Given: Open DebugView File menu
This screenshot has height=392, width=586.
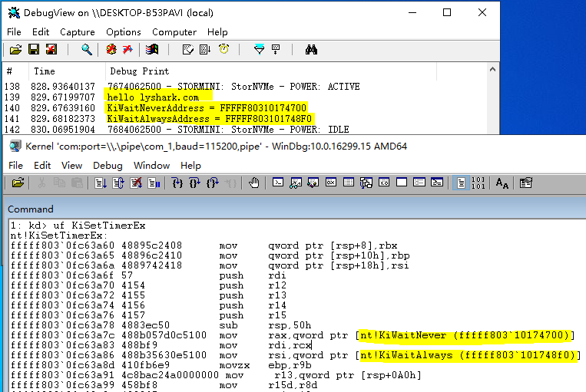Looking at the screenshot, I should click(14, 32).
